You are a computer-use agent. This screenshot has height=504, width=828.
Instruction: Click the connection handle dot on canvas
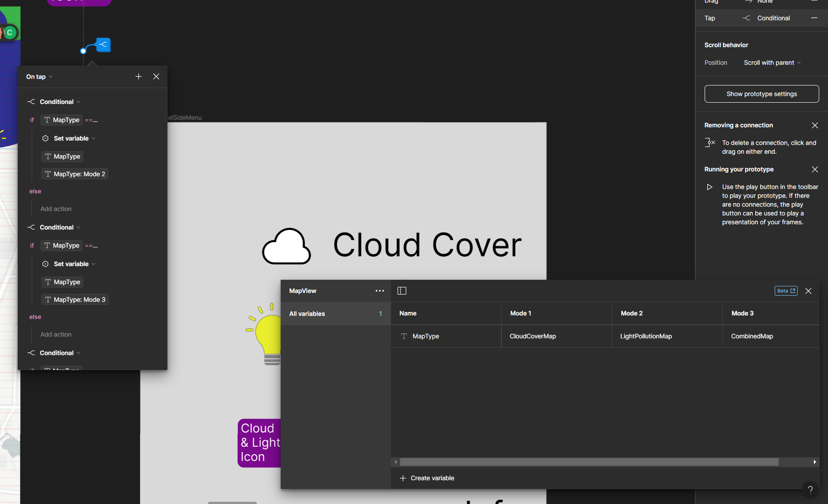click(83, 51)
